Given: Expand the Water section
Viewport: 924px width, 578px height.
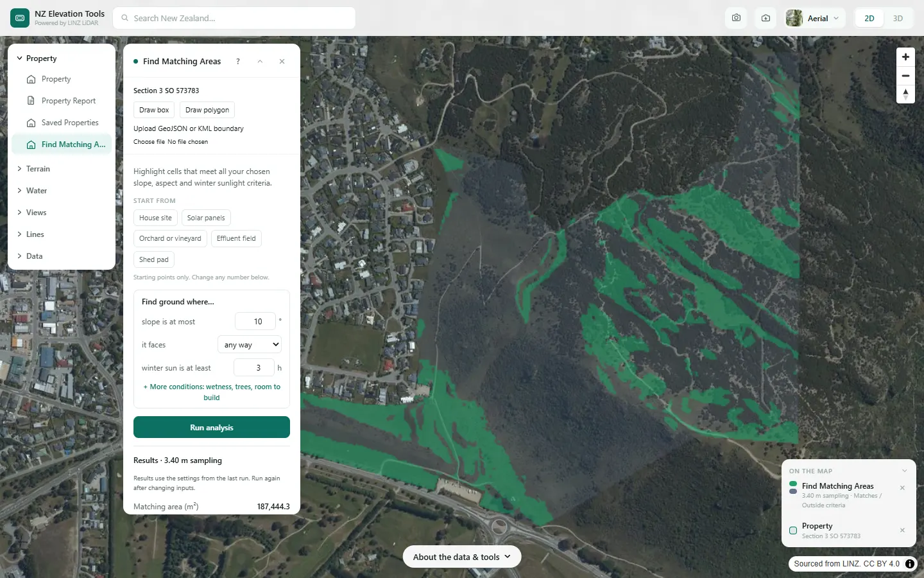Looking at the screenshot, I should 62,191.
